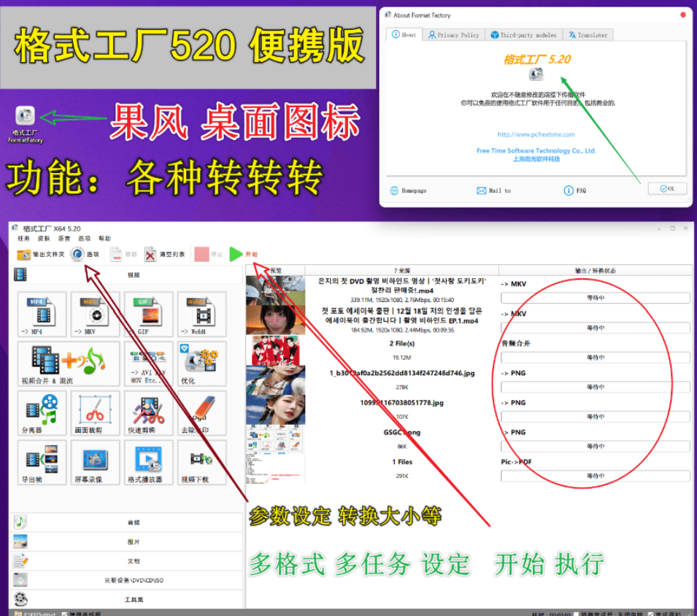Confirm About dialog with OK
The image size is (697, 616).
click(x=667, y=188)
